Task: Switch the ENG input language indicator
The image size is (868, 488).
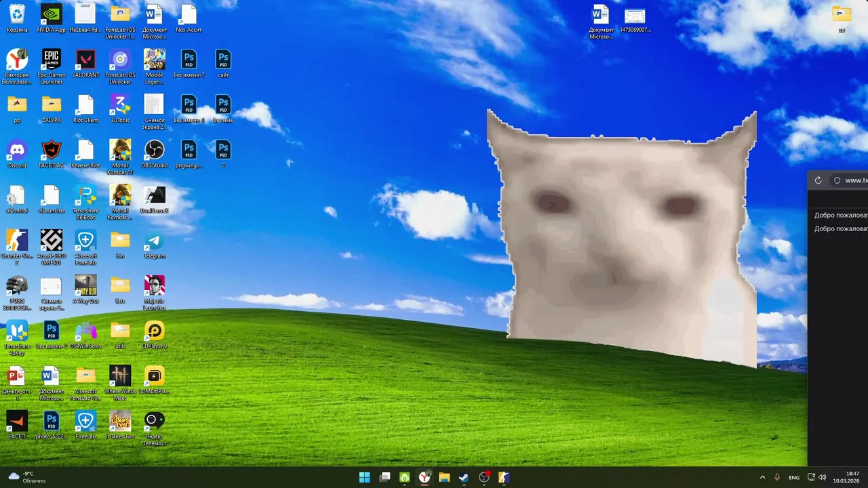Action: tap(794, 477)
